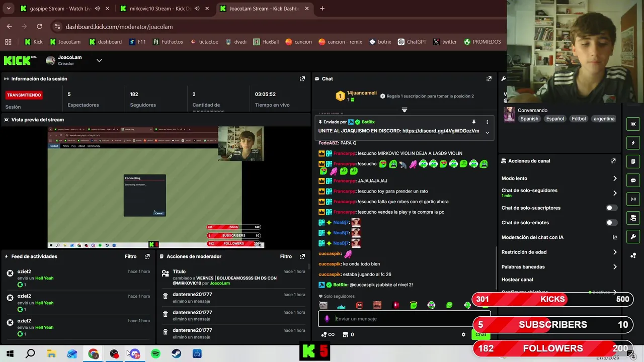Expand Modo lento settings
Viewport: 644px width, 362px height.
point(615,178)
